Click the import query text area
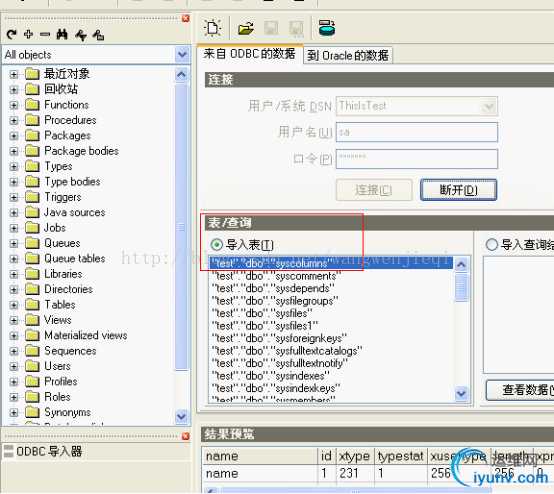The width and height of the screenshot is (554, 494). pyautogui.click(x=519, y=314)
